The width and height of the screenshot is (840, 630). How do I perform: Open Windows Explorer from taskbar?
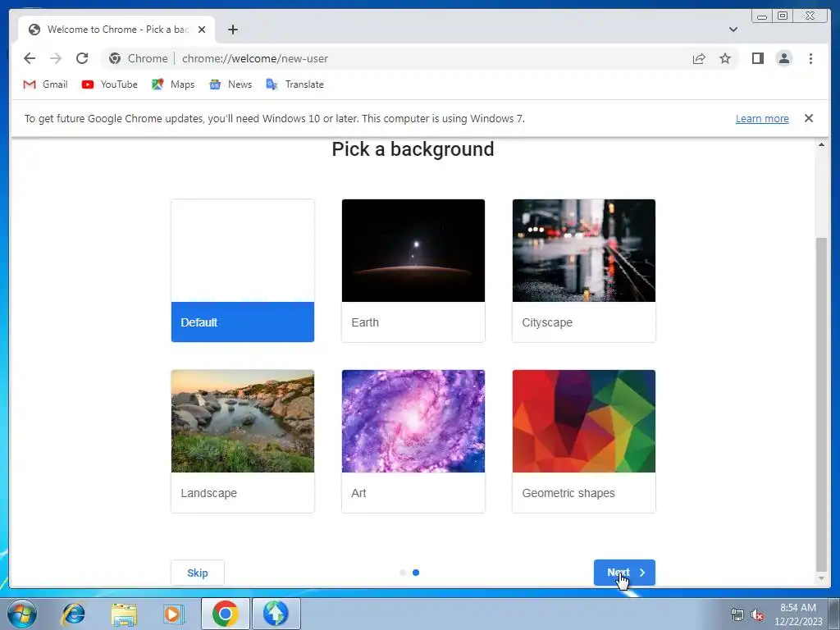tap(124, 614)
